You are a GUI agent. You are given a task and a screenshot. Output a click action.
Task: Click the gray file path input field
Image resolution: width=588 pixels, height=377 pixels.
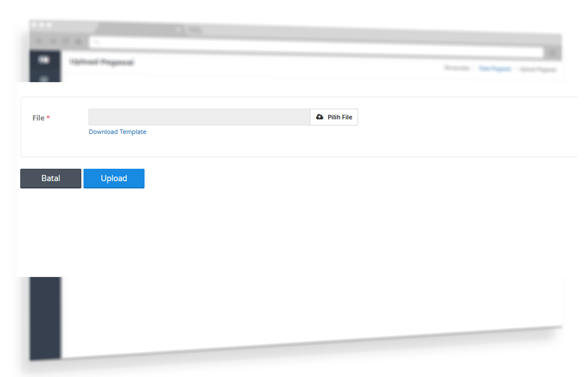[x=199, y=117]
